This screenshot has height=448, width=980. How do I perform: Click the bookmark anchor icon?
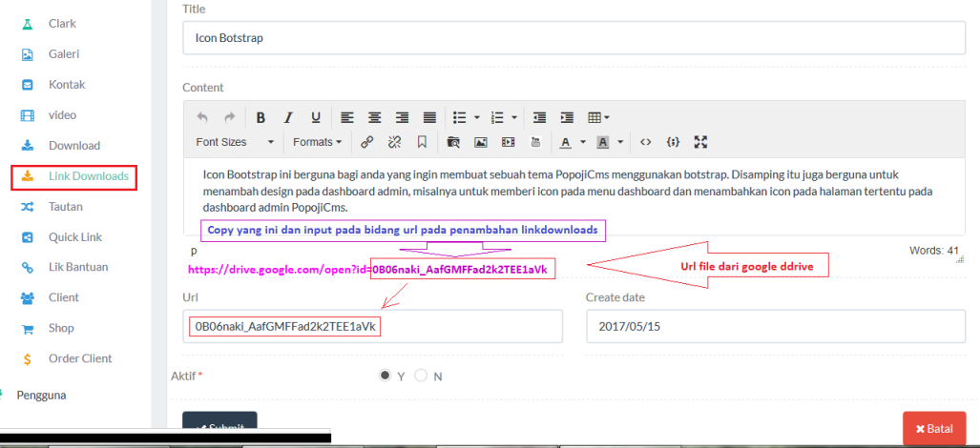pos(421,142)
